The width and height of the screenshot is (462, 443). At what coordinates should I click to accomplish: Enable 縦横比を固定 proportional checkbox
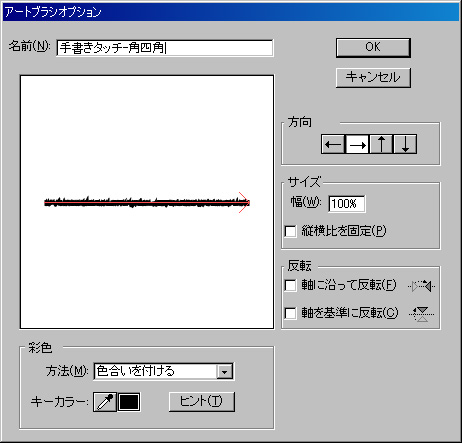(290, 231)
